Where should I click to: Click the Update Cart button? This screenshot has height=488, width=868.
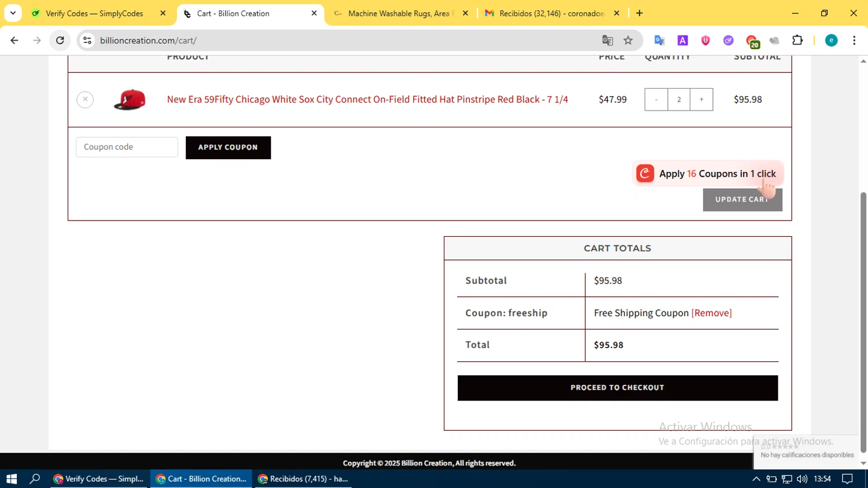click(x=742, y=200)
